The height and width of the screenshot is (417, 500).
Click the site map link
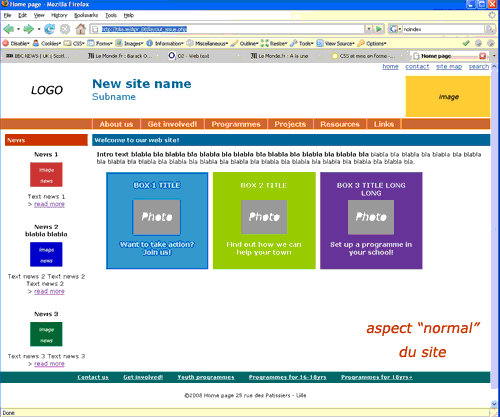pyautogui.click(x=449, y=67)
